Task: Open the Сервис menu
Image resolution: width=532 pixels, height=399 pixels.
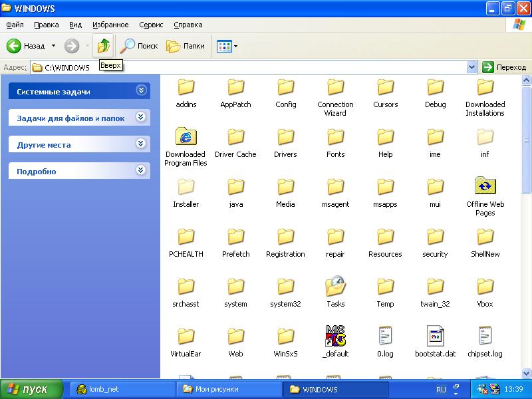Action: coord(151,25)
